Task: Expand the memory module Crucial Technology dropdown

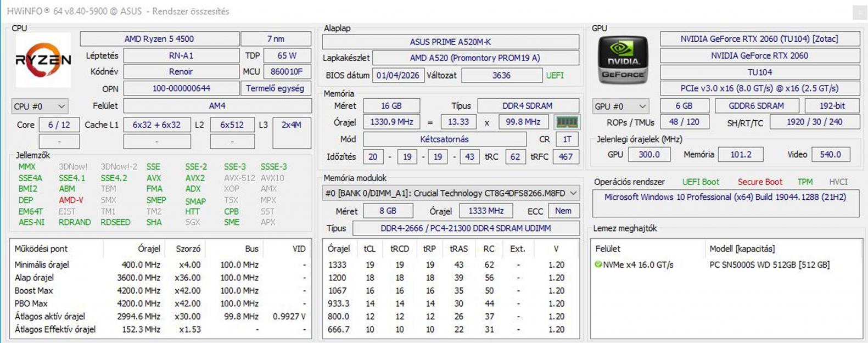Action: (573, 193)
